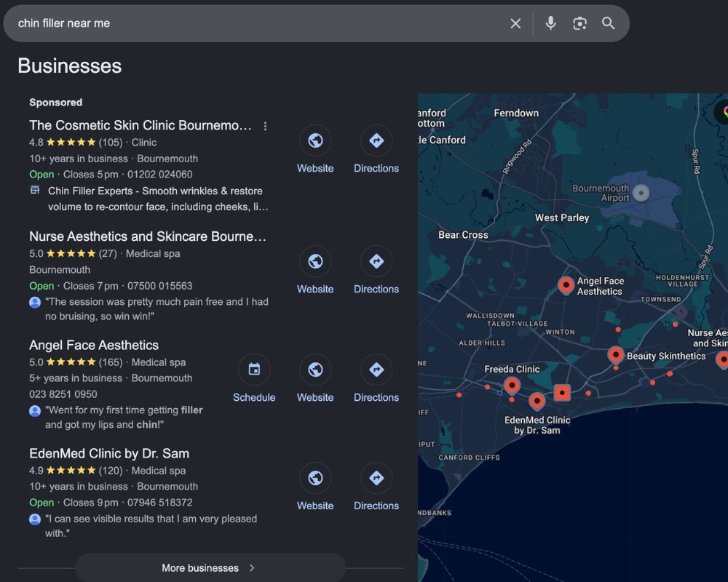Image resolution: width=728 pixels, height=582 pixels.
Task: Click phone number 07946 518372
Action: [x=159, y=503]
